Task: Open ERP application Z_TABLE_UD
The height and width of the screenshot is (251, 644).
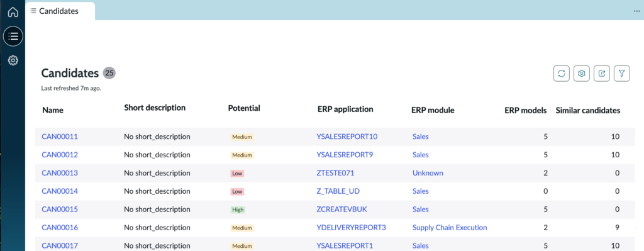Action: [338, 191]
